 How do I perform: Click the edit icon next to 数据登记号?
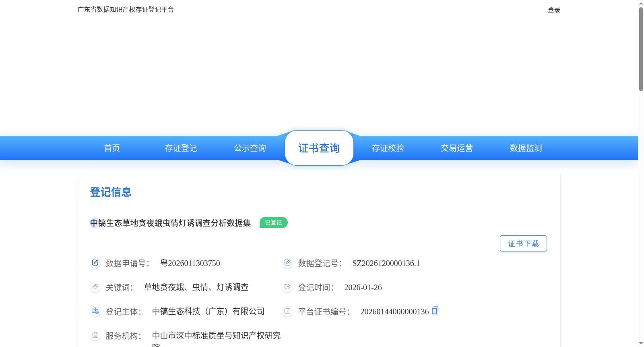pyautogui.click(x=287, y=263)
